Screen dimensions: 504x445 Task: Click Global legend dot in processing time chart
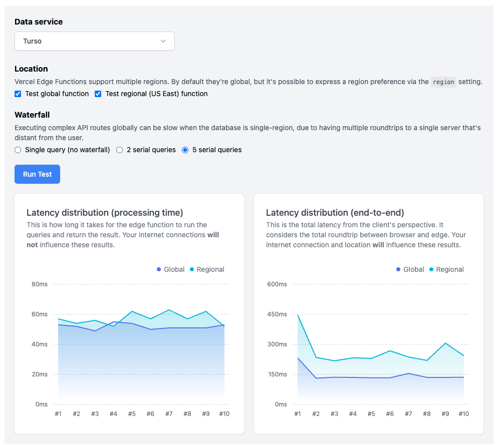[x=159, y=269]
